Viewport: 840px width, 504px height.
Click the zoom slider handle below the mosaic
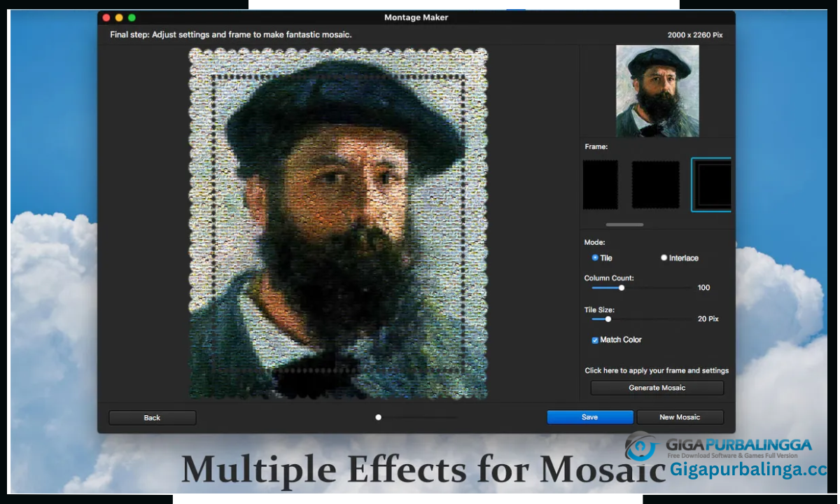(378, 417)
